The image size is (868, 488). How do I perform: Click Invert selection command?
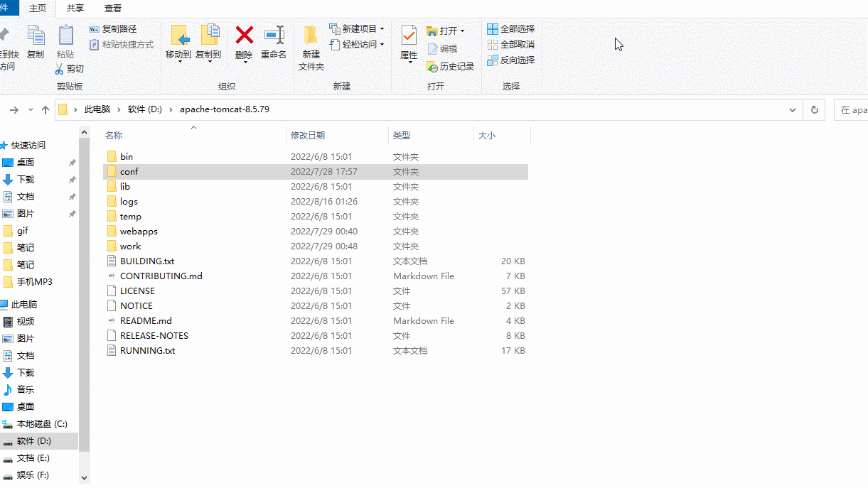511,60
